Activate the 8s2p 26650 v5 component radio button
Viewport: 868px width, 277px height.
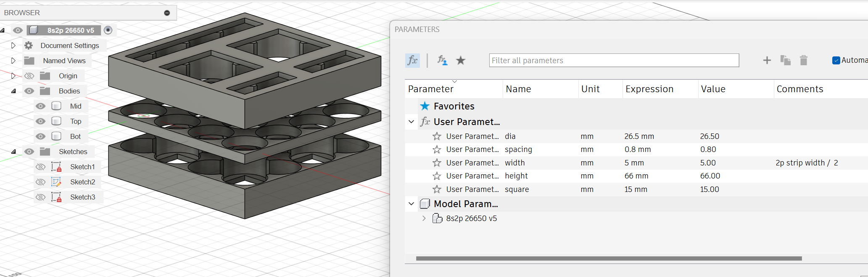(108, 30)
